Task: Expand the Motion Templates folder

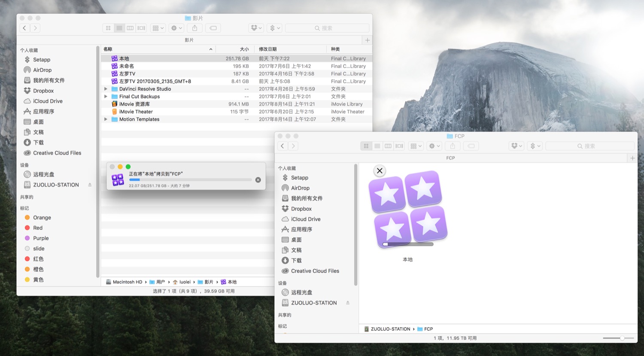Action: [x=106, y=119]
